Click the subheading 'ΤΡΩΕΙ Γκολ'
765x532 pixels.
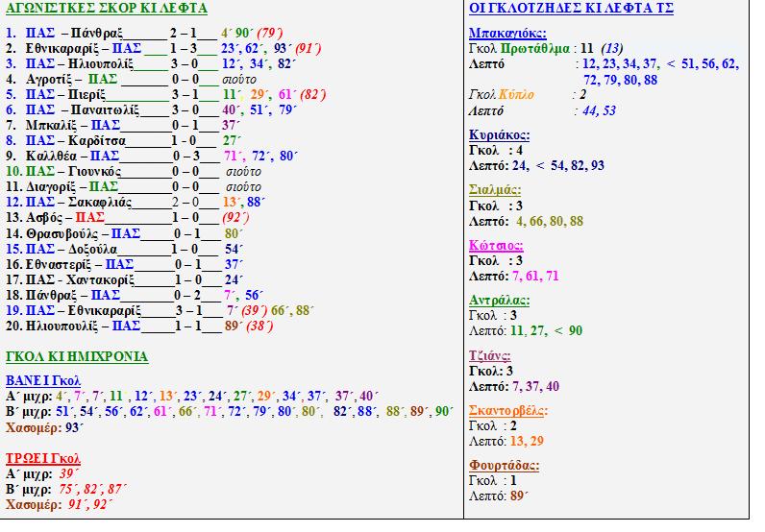tap(43, 459)
